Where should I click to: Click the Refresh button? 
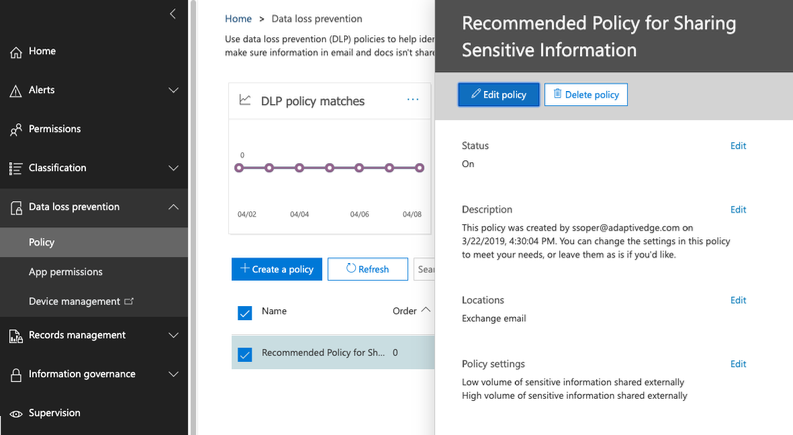pyautogui.click(x=368, y=269)
